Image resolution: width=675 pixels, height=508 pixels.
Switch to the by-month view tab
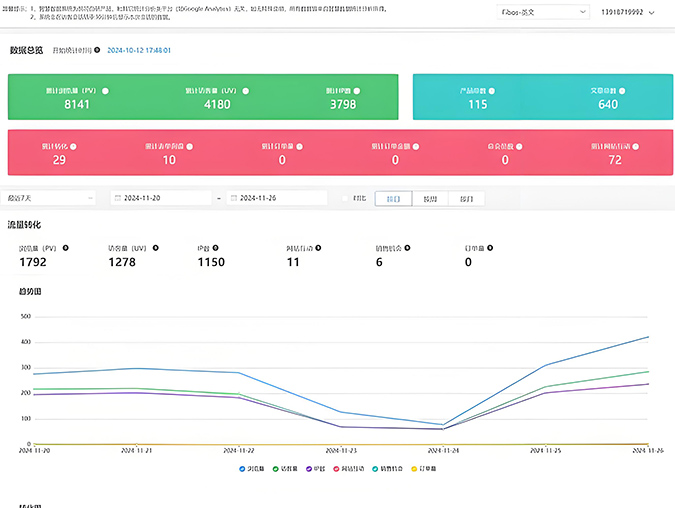pyautogui.click(x=467, y=199)
